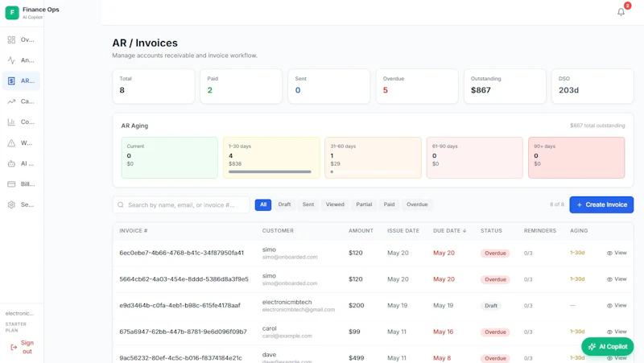Click invoice ID 6ec0ebe7-4b66-4768-b41c-34f87950fa41
Screen dimensions: 644x363
click(x=182, y=253)
